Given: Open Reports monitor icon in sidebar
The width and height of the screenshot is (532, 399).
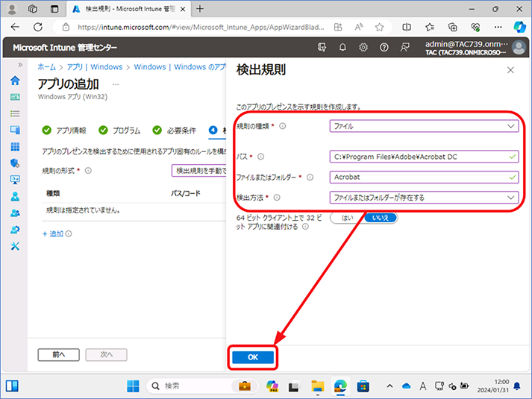Looking at the screenshot, I should (x=15, y=180).
